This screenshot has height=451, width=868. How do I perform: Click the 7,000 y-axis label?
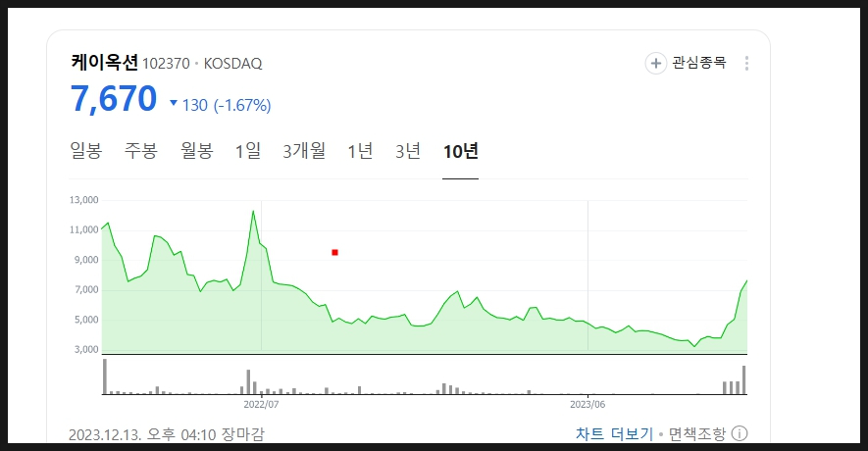pyautogui.click(x=86, y=290)
